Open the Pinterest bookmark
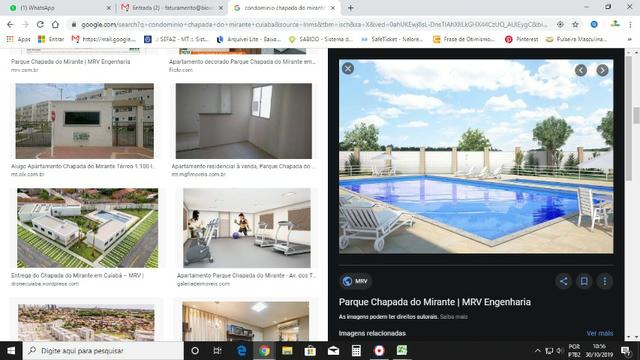The height and width of the screenshot is (360, 640). tap(522, 39)
